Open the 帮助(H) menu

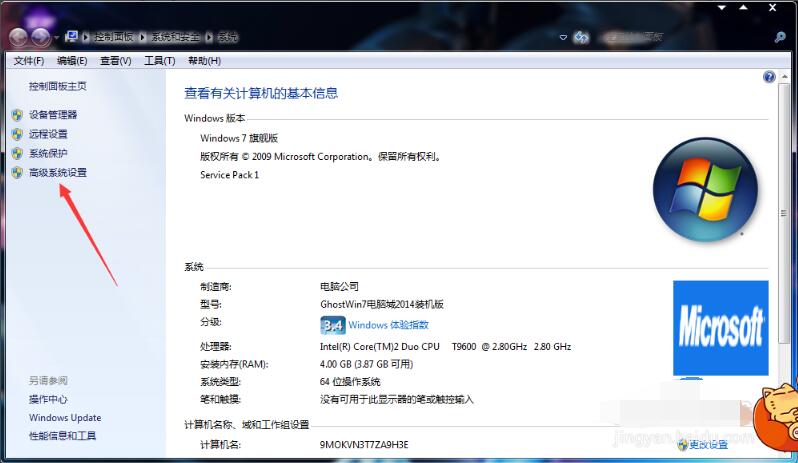(x=204, y=61)
